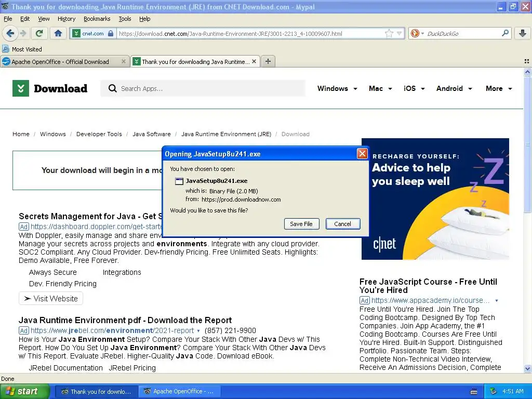The width and height of the screenshot is (532, 399).
Task: Open the Windows breadcrumb link
Action: point(53,134)
